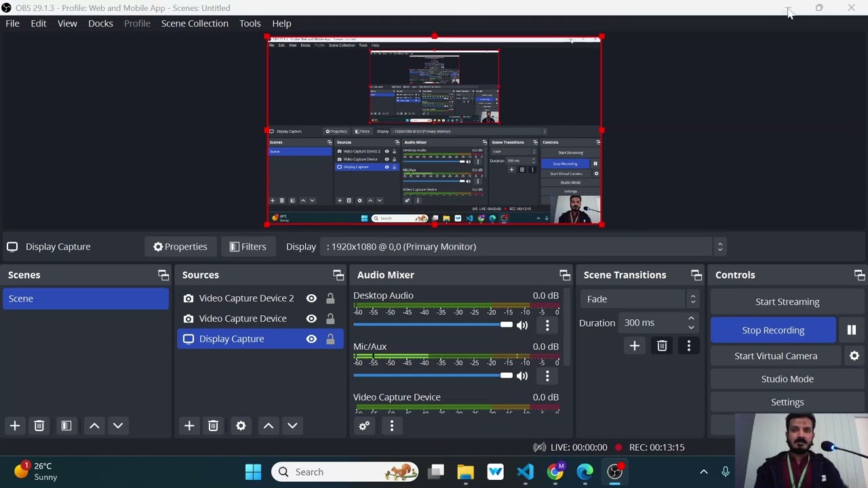Open Settings from Controls panel
This screenshot has width=868, height=488.
click(x=787, y=402)
